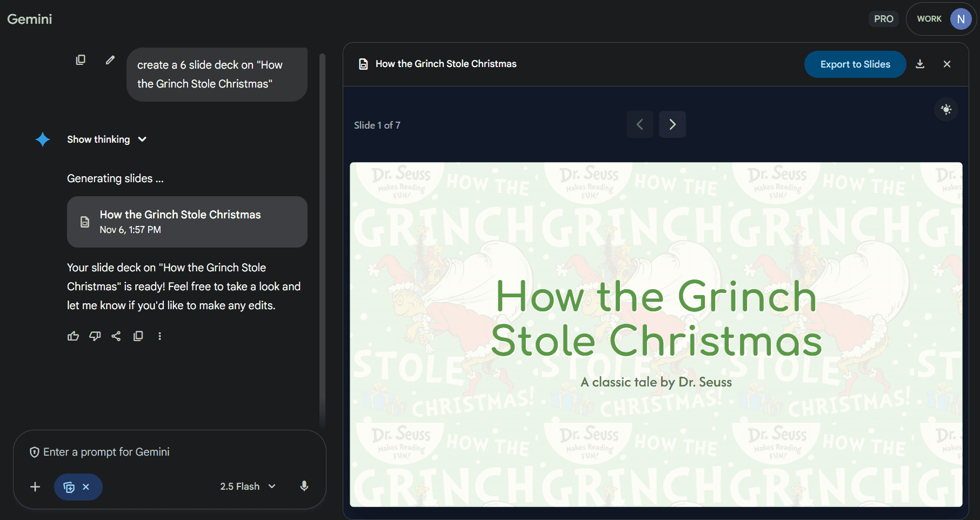This screenshot has width=980, height=520.
Task: Click the 'Nov 6, 1:57 PM' timestamp
Action: pos(130,230)
